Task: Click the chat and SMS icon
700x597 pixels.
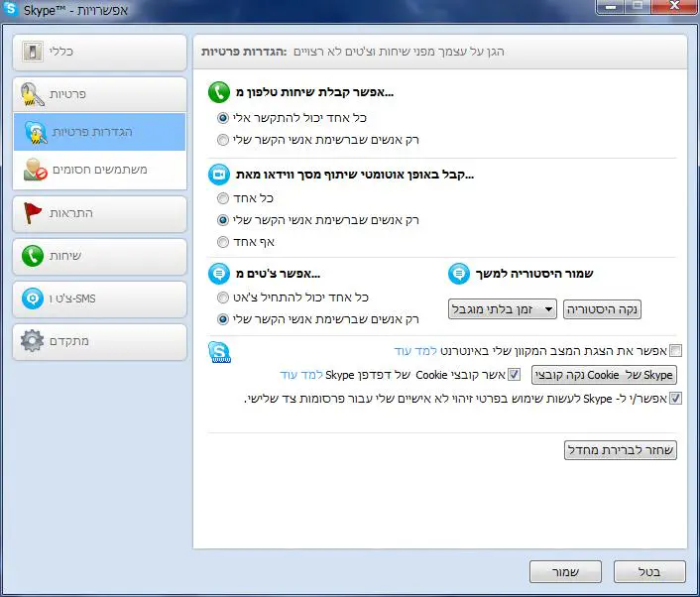Action: pyautogui.click(x=33, y=298)
